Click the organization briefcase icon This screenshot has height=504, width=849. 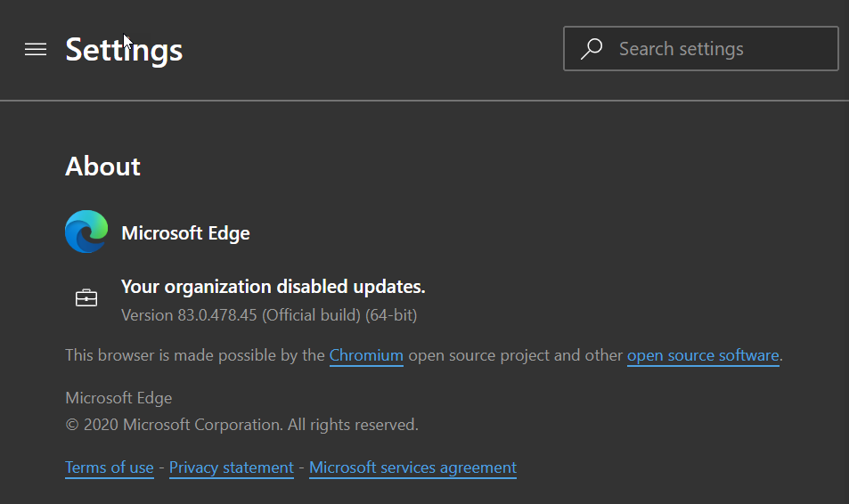(86, 298)
